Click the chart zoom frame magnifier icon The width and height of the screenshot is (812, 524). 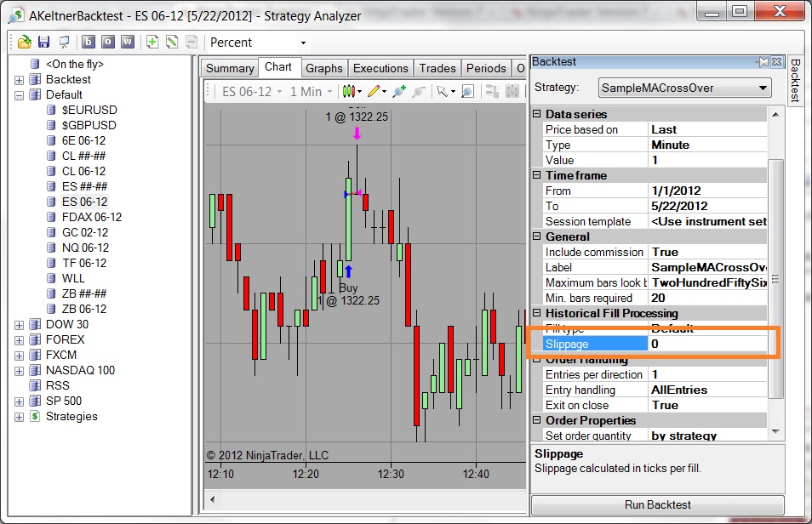pyautogui.click(x=467, y=92)
